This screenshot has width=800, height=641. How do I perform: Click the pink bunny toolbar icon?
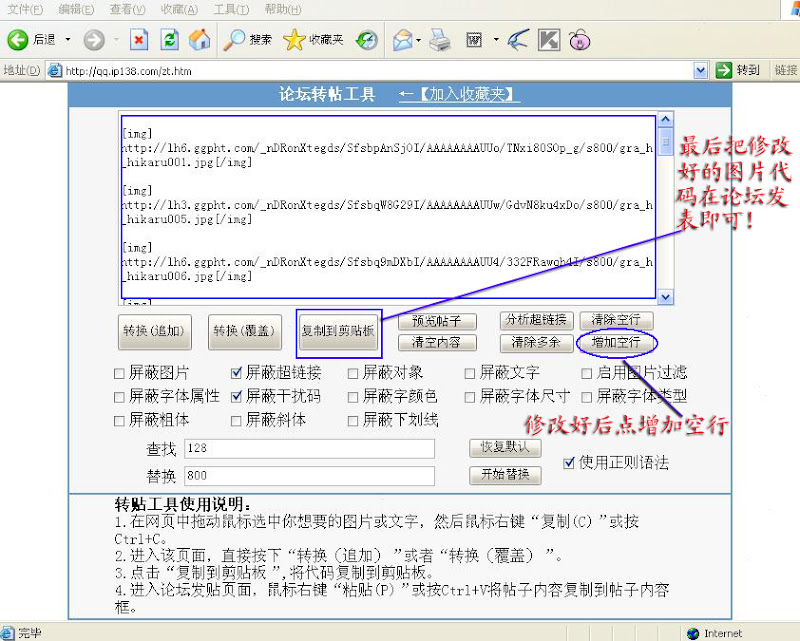point(580,40)
